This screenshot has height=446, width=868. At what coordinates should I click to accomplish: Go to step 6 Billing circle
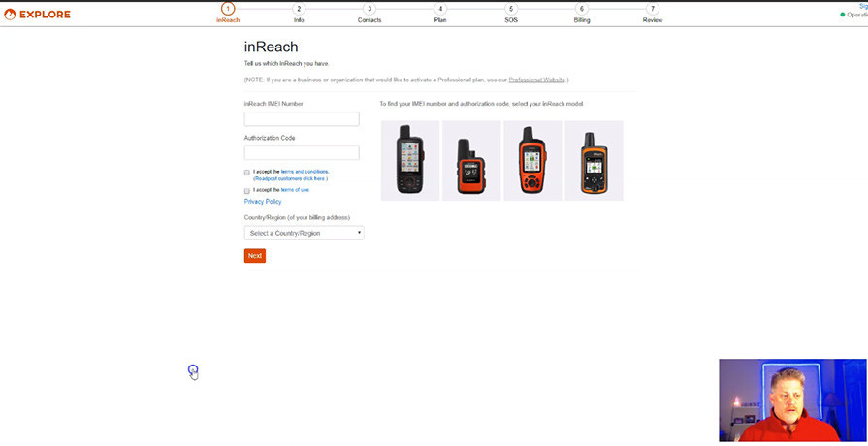[581, 9]
